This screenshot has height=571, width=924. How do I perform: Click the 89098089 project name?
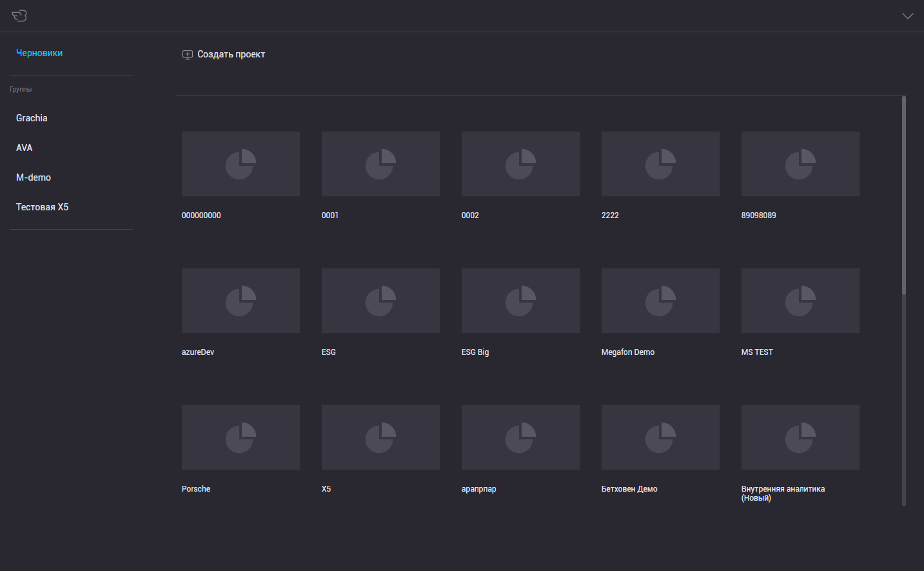(759, 215)
